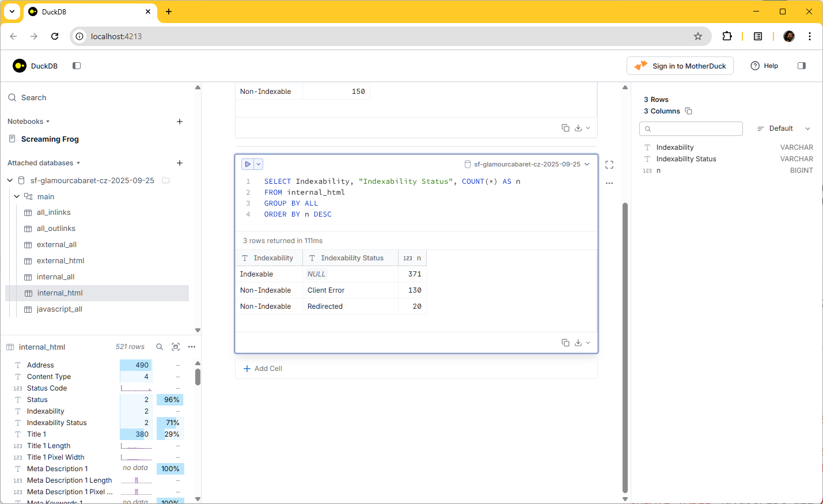Copy results of the Indexability query
The height and width of the screenshot is (504, 823).
pyautogui.click(x=565, y=343)
